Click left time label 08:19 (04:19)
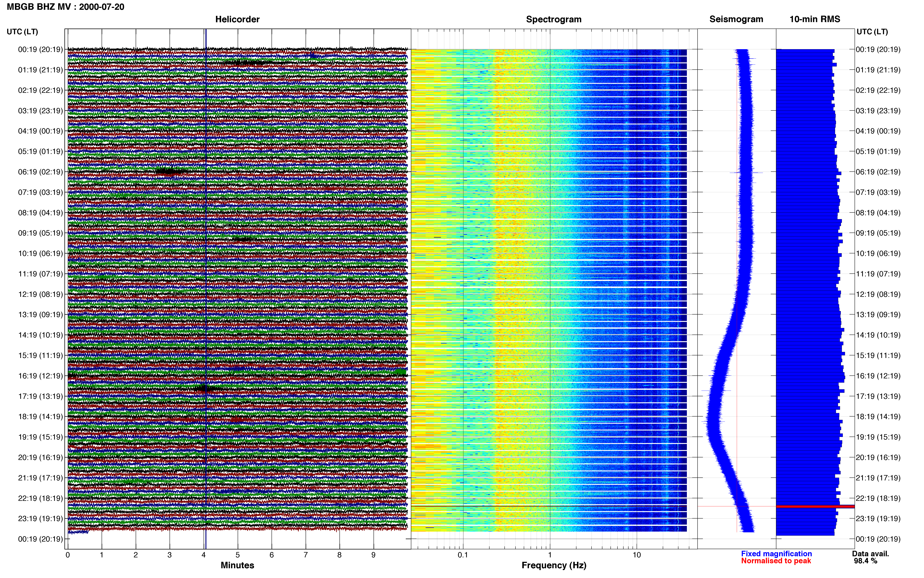The width and height of the screenshot is (924, 578). [40, 212]
